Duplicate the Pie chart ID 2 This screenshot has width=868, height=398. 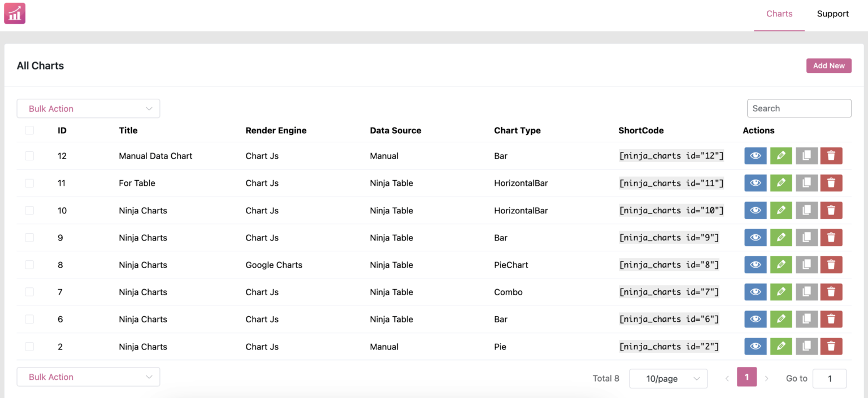pyautogui.click(x=806, y=346)
